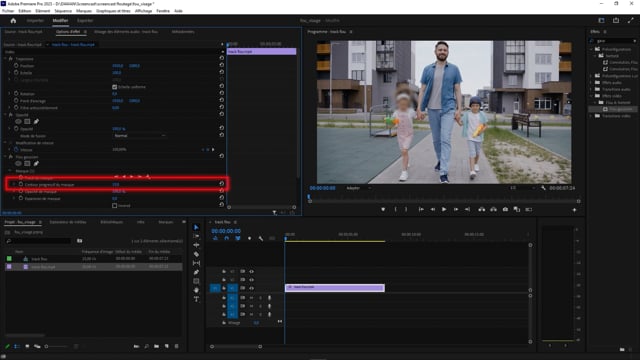The width and height of the screenshot is (640, 360).
Task: Open Mode de fusion Normal dropdown
Action: point(139,136)
